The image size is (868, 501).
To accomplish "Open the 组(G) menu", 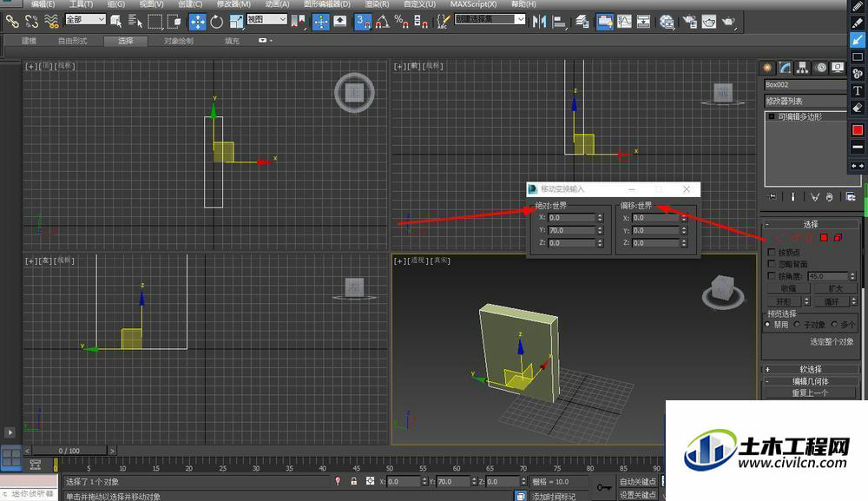I will [115, 3].
